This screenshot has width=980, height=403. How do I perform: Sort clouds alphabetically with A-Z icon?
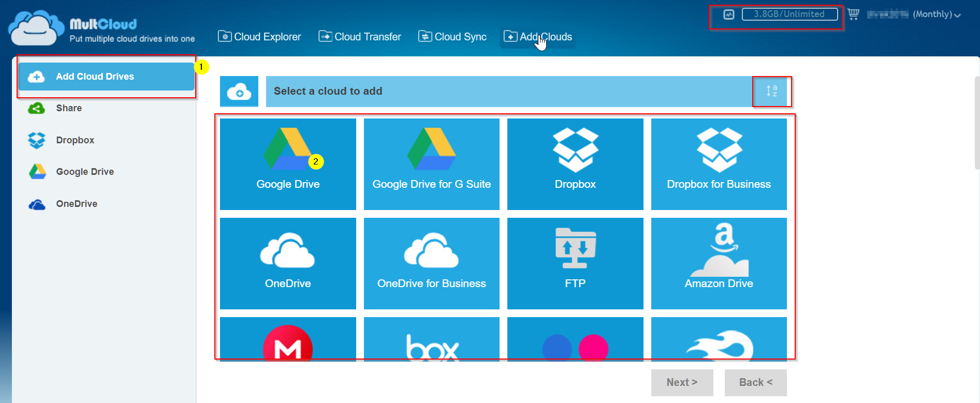point(772,92)
